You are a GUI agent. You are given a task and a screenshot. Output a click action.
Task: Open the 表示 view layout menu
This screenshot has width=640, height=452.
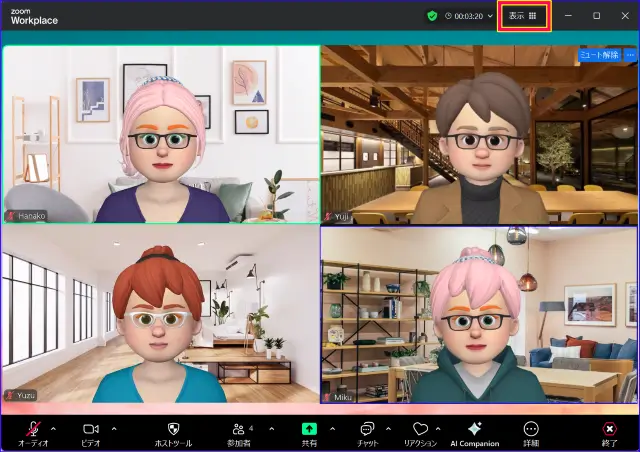[x=523, y=16]
